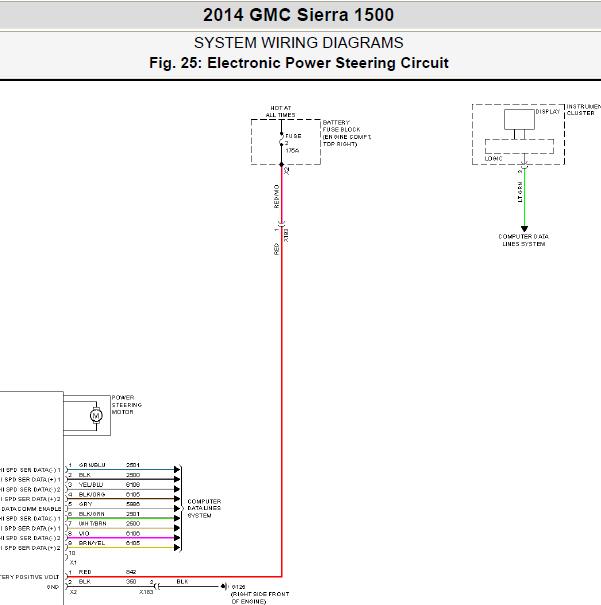This screenshot has width=601, height=605.
Task: Click the "YEL/BLU" wire color label
Action: [91, 485]
